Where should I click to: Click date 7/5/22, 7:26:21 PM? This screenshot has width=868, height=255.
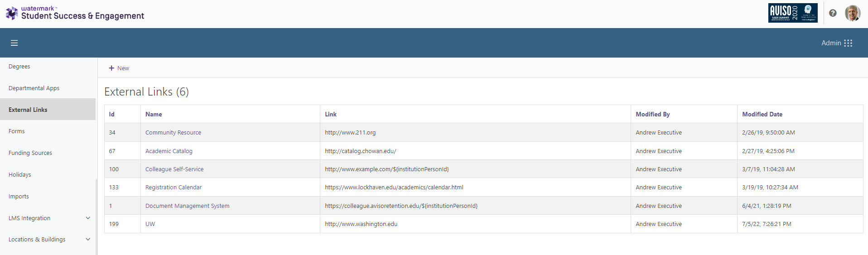767,224
